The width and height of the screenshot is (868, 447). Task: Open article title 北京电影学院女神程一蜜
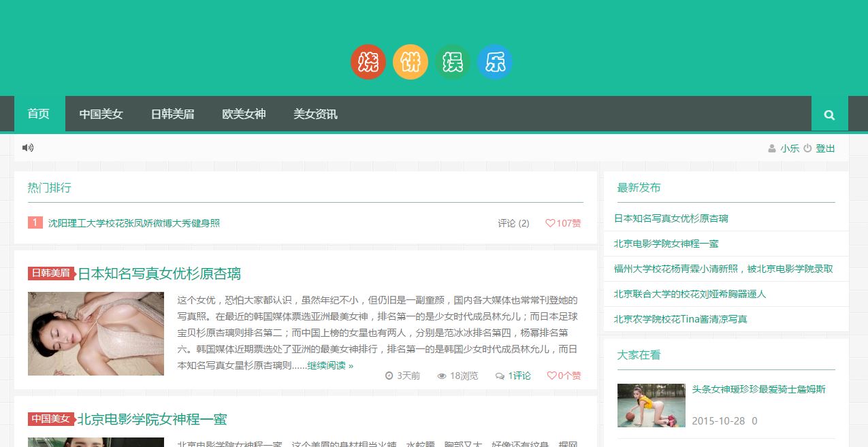(x=152, y=419)
